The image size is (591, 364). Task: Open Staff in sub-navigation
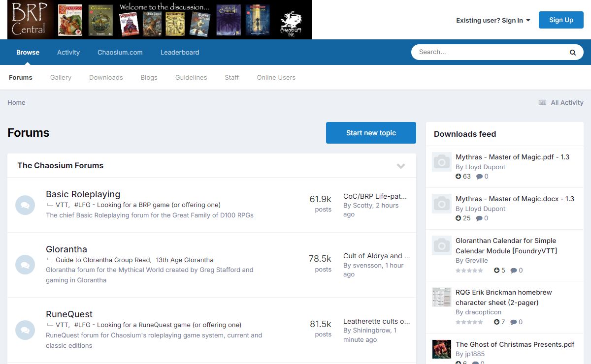point(232,77)
